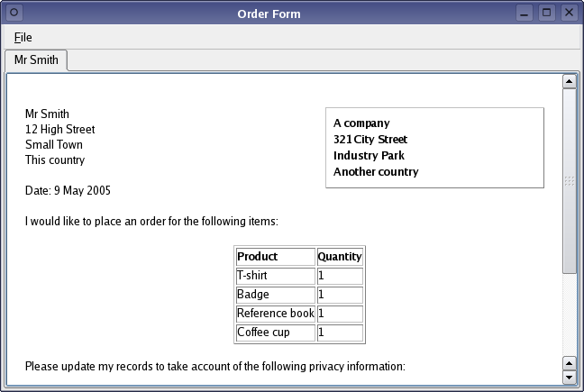Open the File menu
This screenshot has height=392, width=584.
coord(23,38)
